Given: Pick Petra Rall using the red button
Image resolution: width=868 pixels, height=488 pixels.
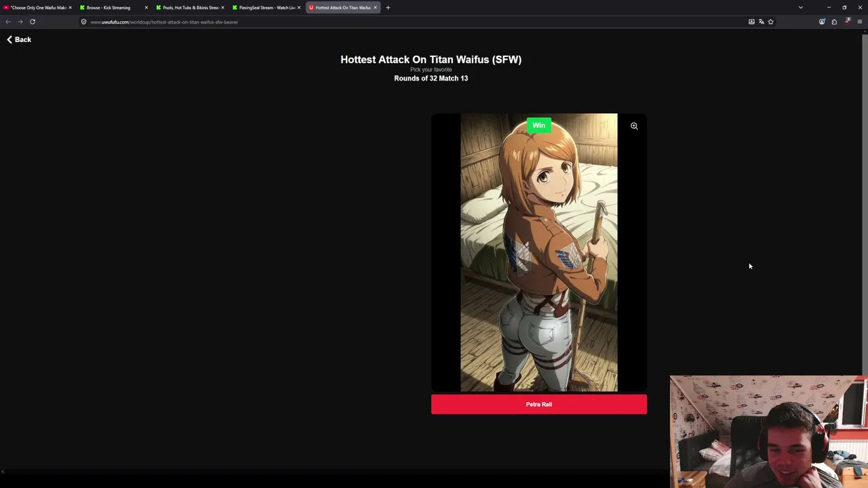Looking at the screenshot, I should tap(539, 405).
